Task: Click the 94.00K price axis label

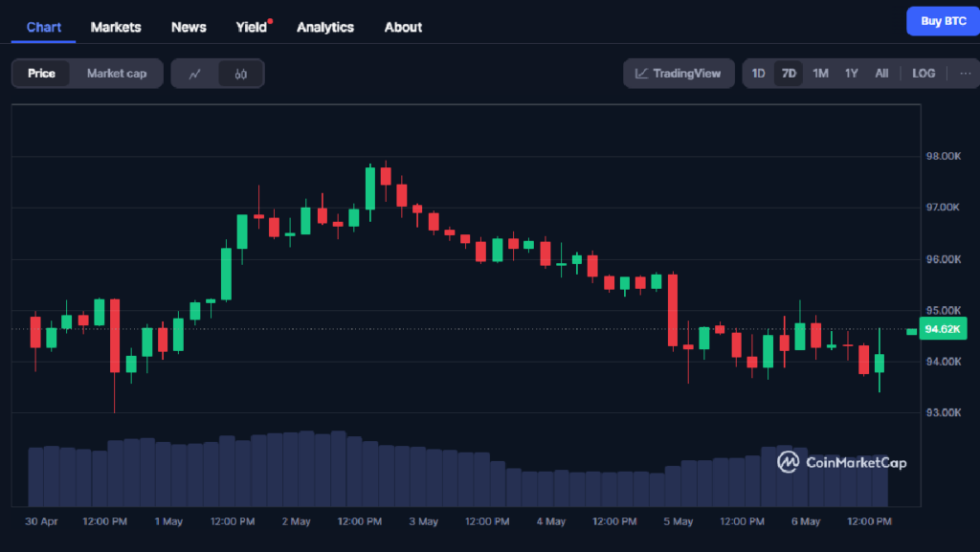Action: point(943,362)
